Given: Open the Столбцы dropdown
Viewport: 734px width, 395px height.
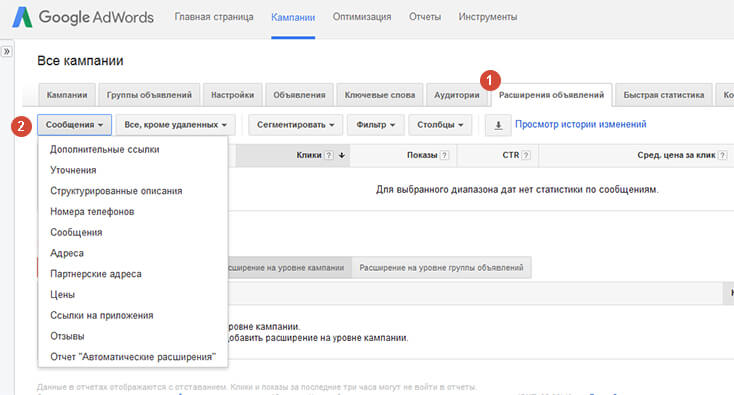Looking at the screenshot, I should pos(440,125).
